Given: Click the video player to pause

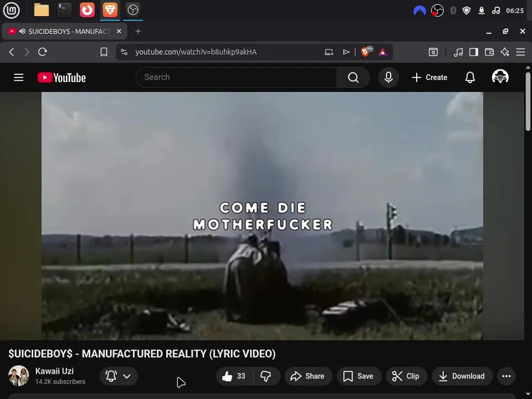Looking at the screenshot, I should pyautogui.click(x=262, y=216).
